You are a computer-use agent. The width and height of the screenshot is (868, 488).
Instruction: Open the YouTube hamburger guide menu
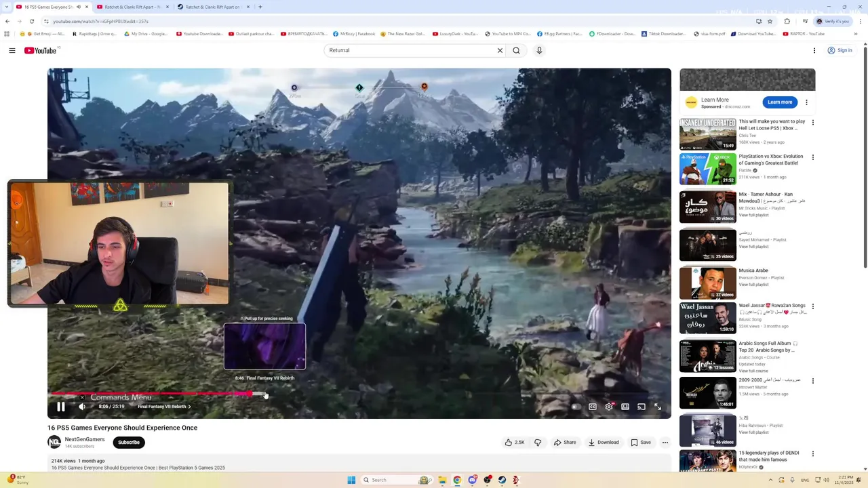[x=12, y=50]
